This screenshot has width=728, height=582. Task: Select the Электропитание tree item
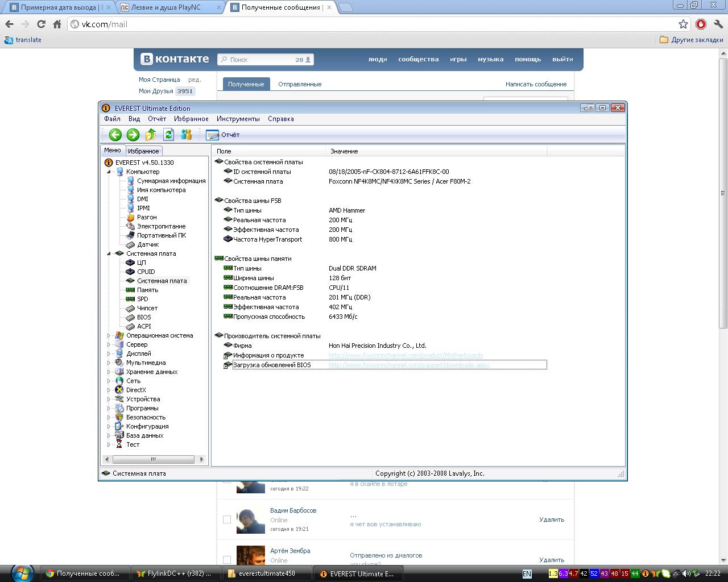coord(161,226)
